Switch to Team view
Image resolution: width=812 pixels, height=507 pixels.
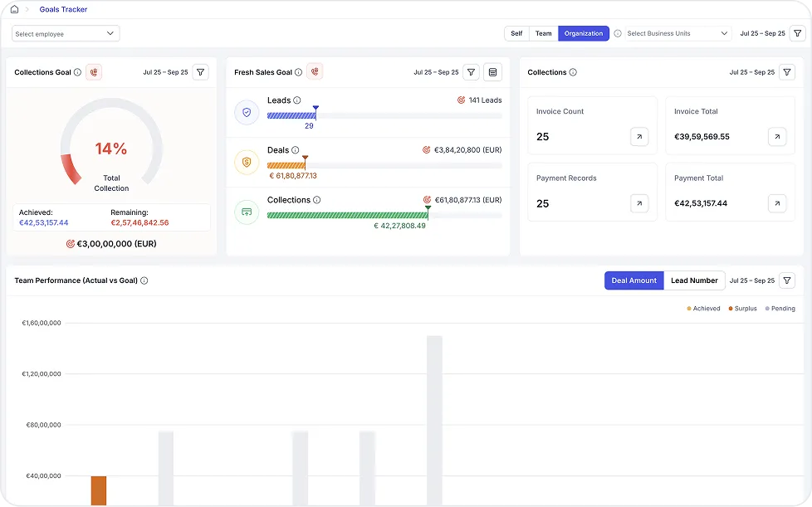pos(543,33)
